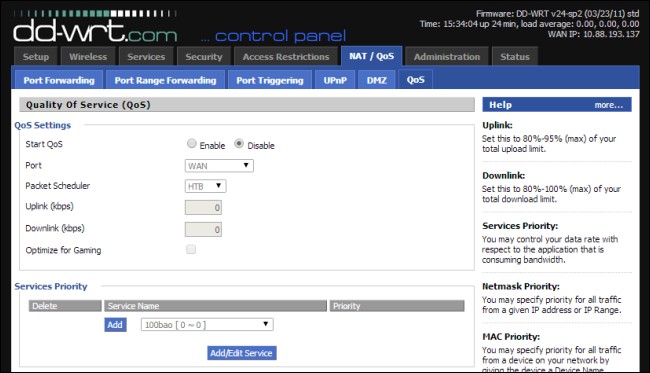Click the Help panel title
The height and width of the screenshot is (373, 650).
click(x=500, y=105)
